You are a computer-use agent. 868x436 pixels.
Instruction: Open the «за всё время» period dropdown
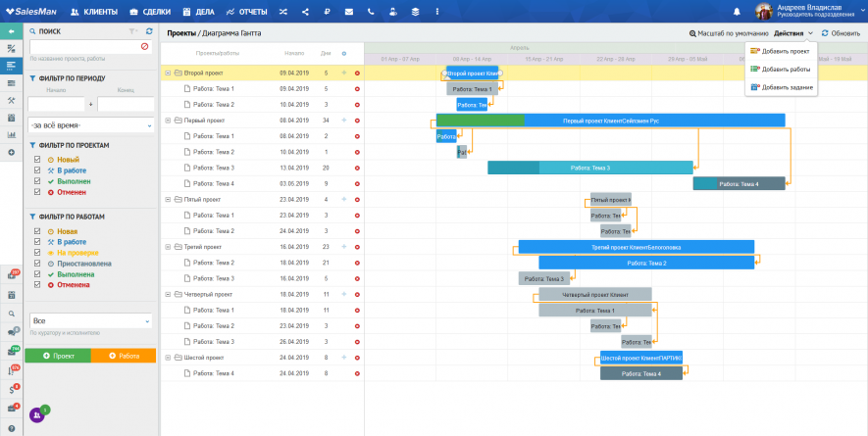90,125
